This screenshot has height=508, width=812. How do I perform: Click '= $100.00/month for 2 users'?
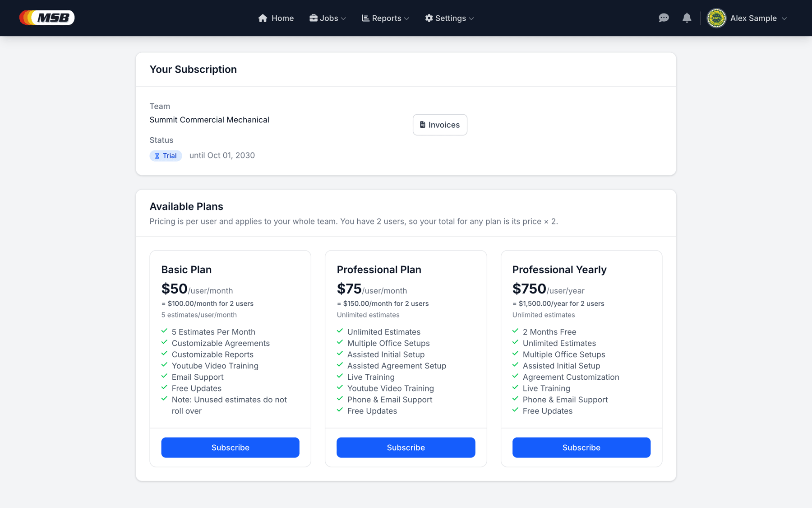[208, 303]
